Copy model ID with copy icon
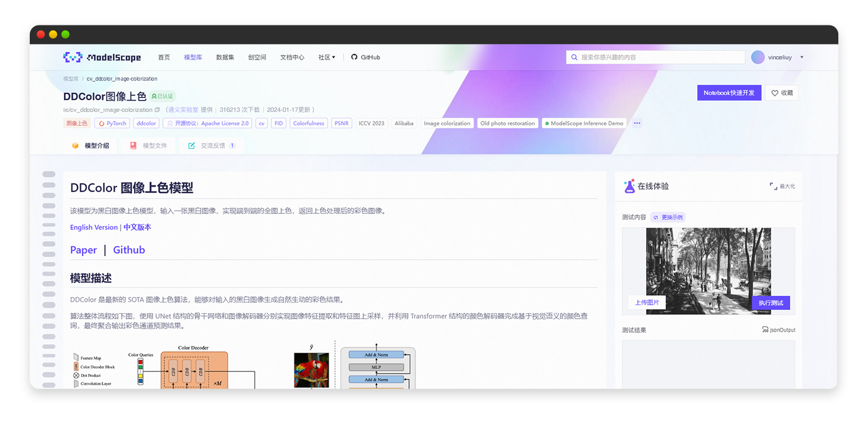The image size is (868, 434). (157, 110)
